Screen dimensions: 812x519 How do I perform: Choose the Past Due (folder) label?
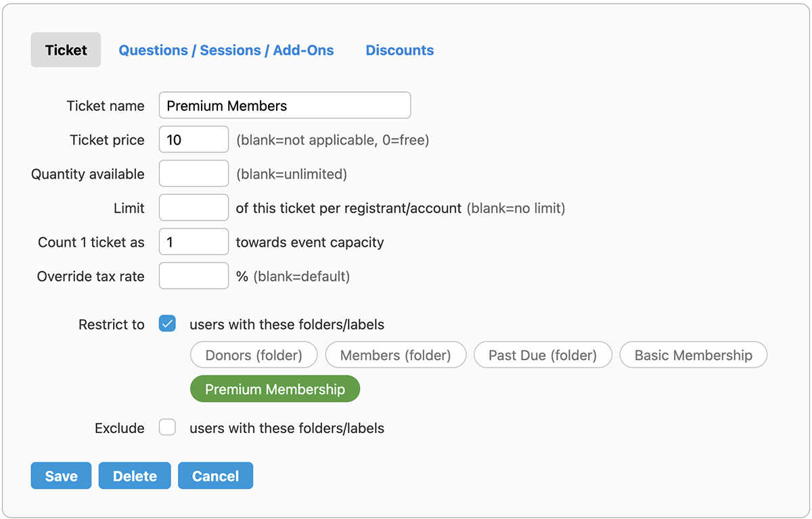click(542, 355)
